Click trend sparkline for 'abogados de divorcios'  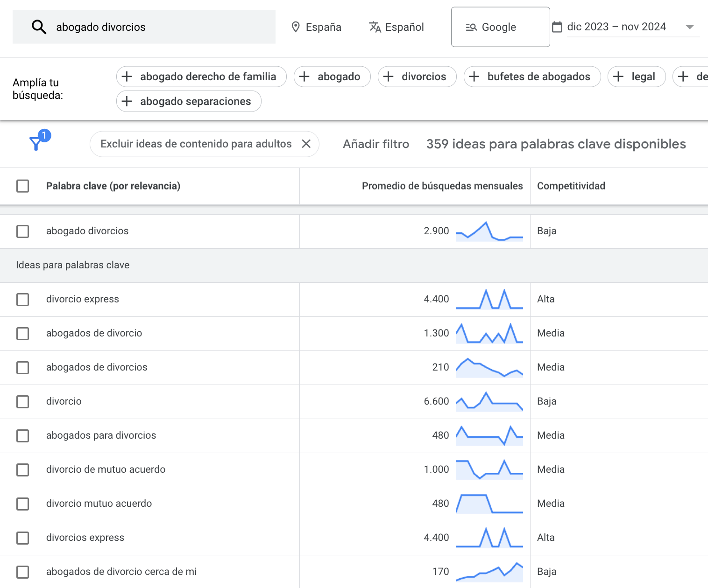tap(489, 367)
